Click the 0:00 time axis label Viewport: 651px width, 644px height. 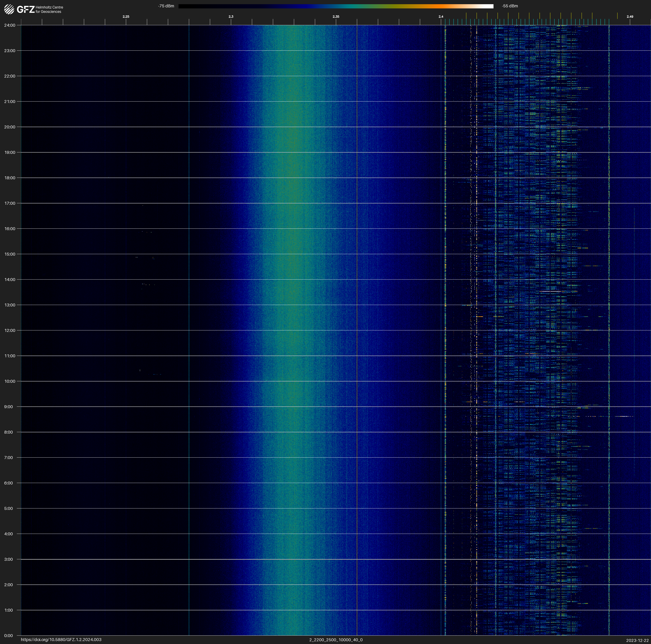tap(8, 636)
